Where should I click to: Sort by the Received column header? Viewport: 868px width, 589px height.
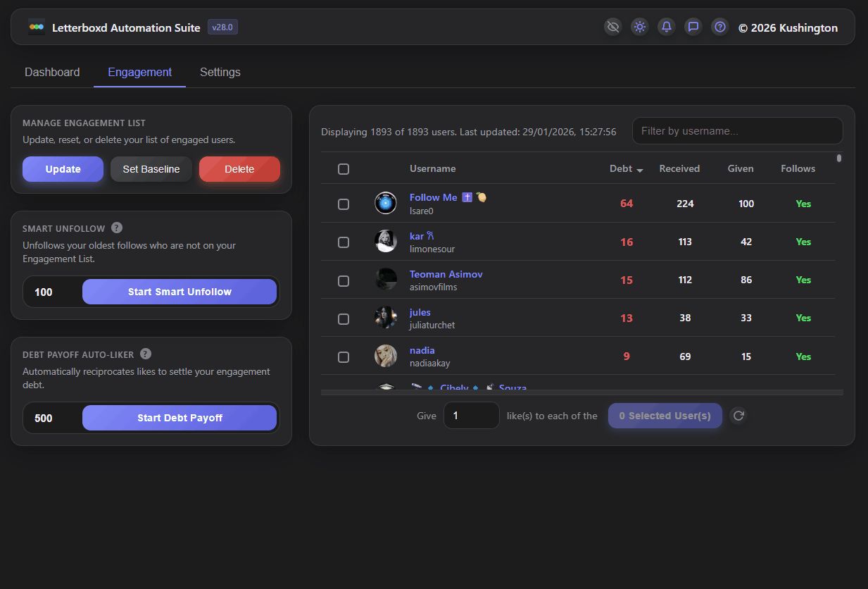(x=679, y=168)
